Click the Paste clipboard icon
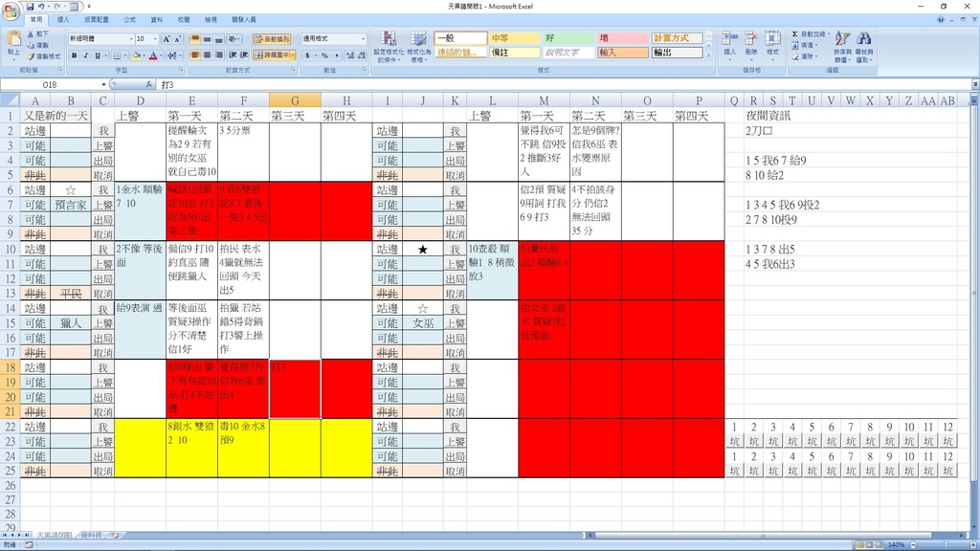 (13, 37)
